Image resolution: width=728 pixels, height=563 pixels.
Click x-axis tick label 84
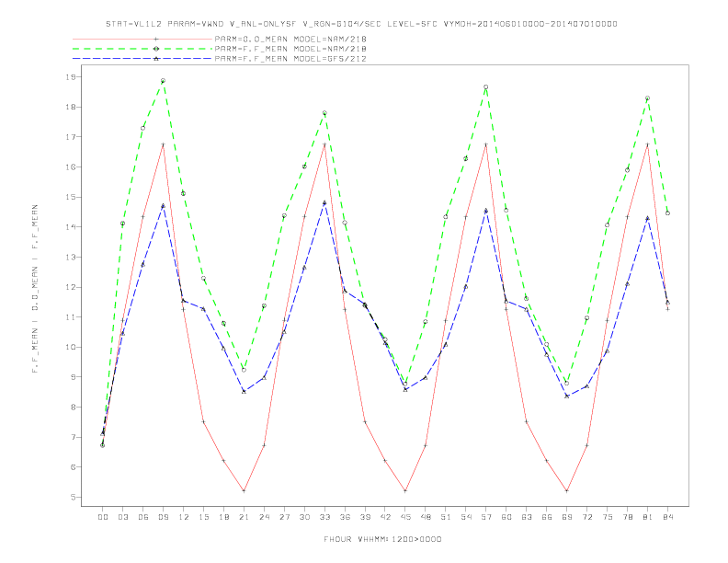(667, 517)
